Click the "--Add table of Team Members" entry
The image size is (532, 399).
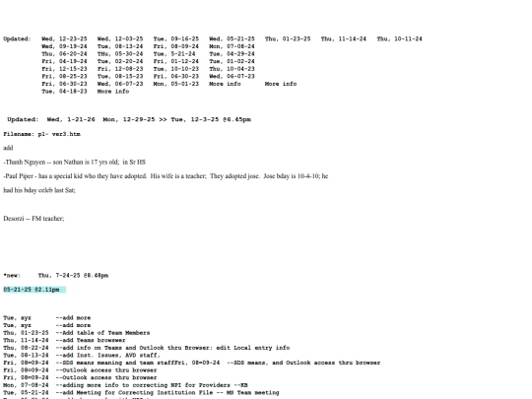(102, 333)
